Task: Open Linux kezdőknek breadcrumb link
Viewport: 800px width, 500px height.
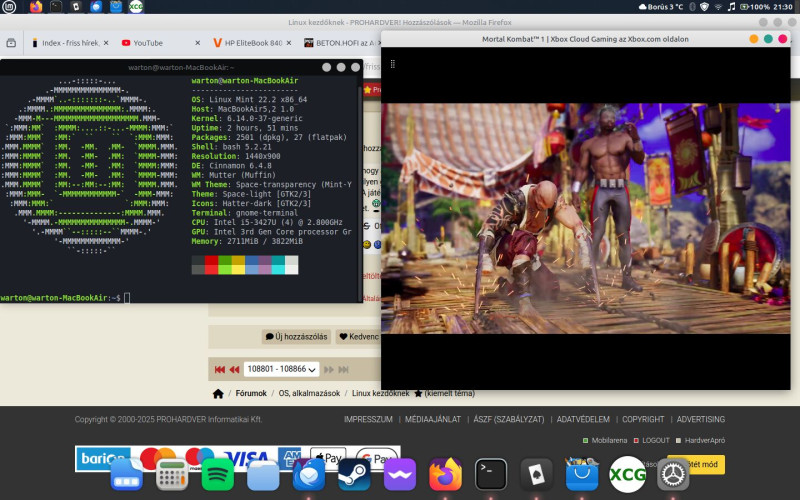Action: (x=381, y=393)
